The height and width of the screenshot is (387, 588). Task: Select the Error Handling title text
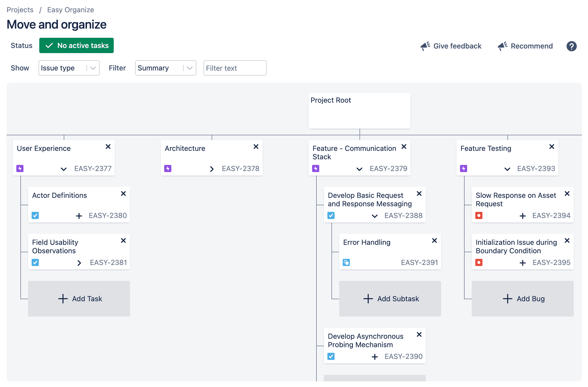367,242
